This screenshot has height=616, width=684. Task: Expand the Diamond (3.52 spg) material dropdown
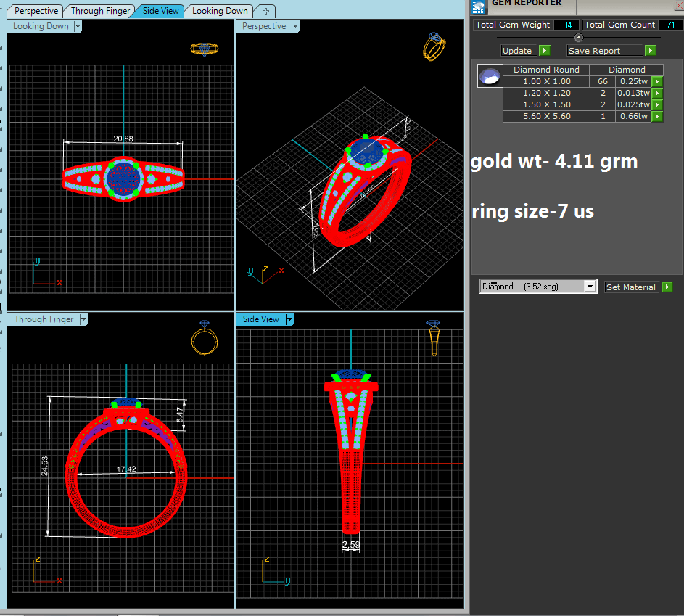click(x=590, y=287)
